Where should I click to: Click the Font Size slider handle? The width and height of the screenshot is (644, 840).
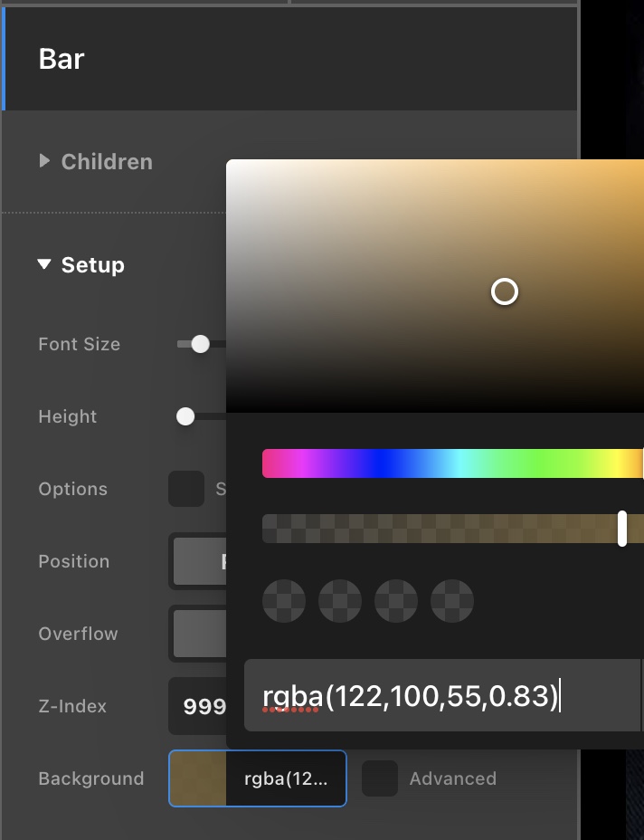(201, 344)
